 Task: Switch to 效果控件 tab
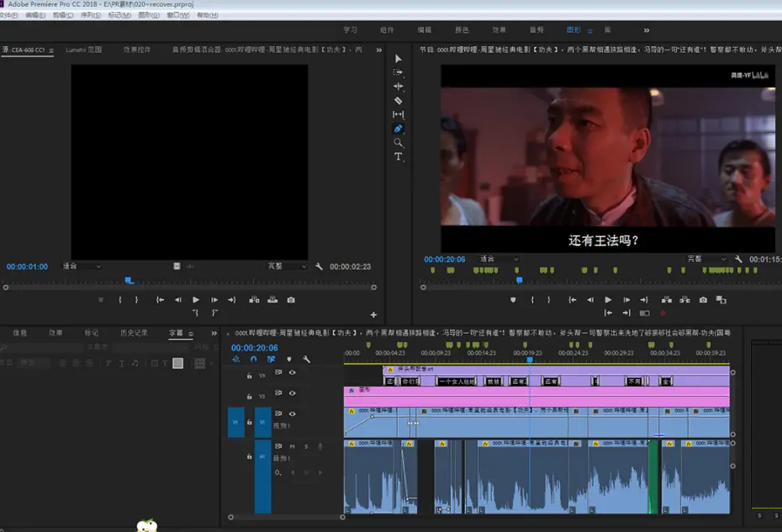click(x=137, y=50)
